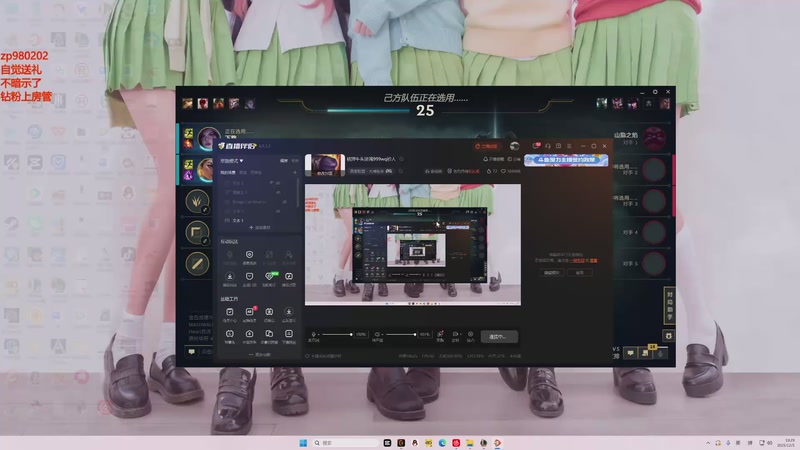Mute the speaker icon in streaming controls
The width and height of the screenshot is (800, 450).
coord(377,335)
